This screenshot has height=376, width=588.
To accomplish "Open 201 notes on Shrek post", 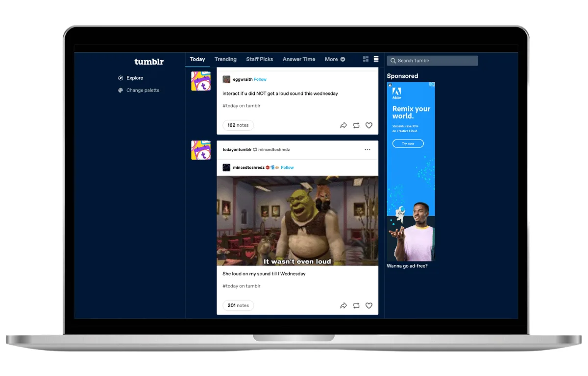I will coord(238,305).
